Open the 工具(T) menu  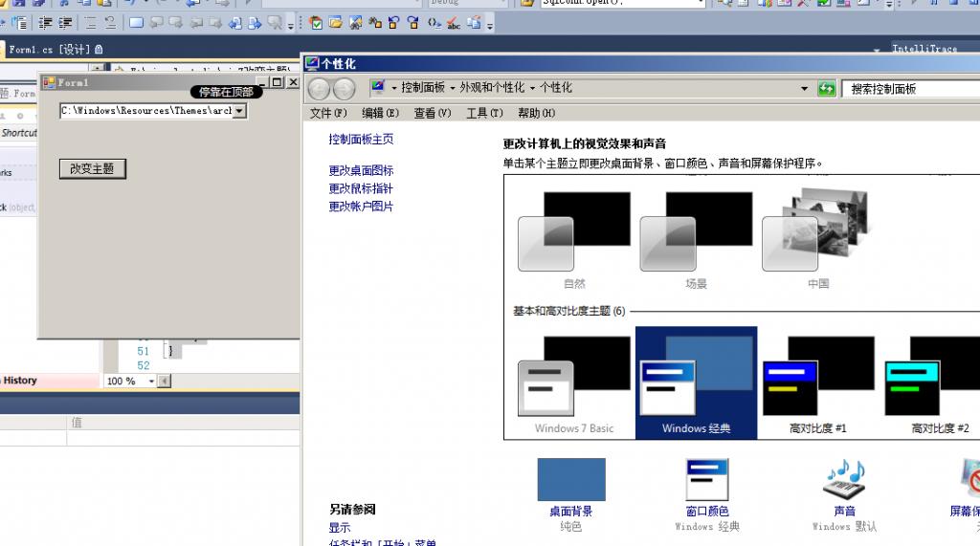[x=484, y=113]
